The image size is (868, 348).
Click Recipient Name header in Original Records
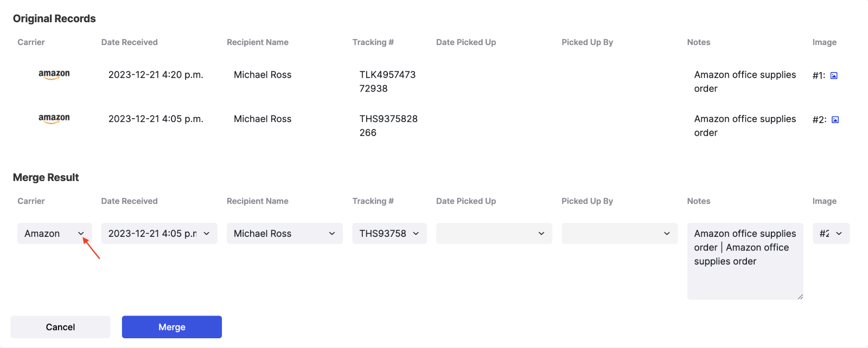[x=258, y=42]
